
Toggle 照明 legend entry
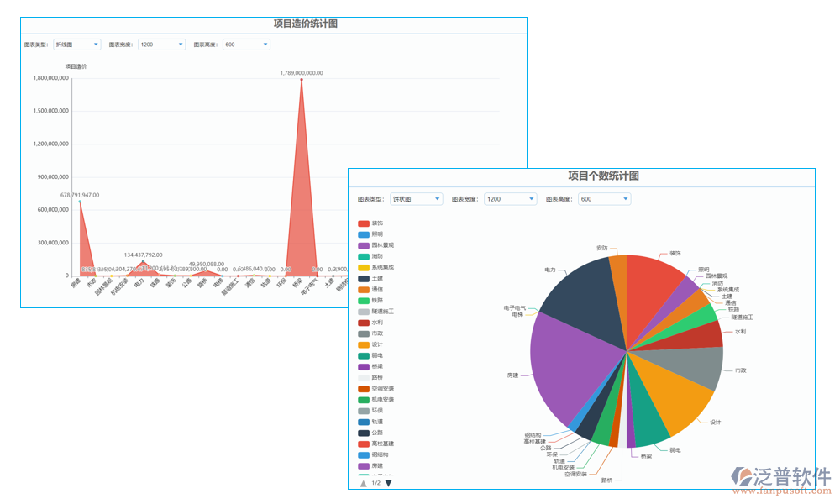click(370, 234)
